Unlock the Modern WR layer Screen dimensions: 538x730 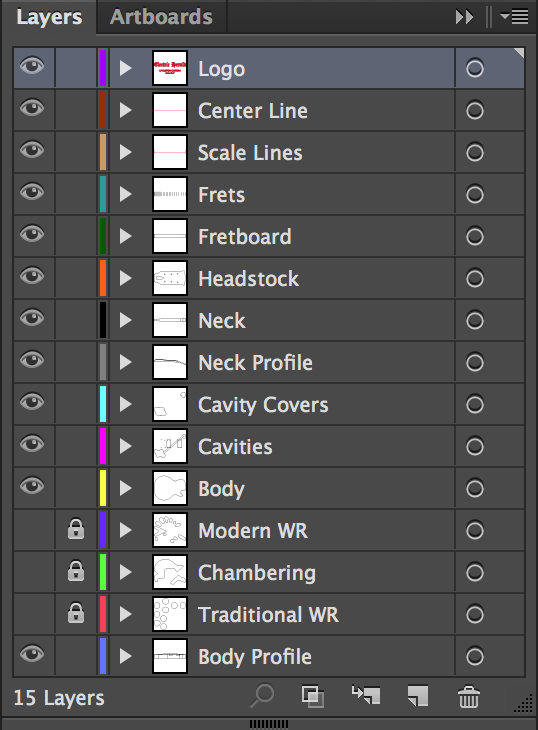[76, 529]
